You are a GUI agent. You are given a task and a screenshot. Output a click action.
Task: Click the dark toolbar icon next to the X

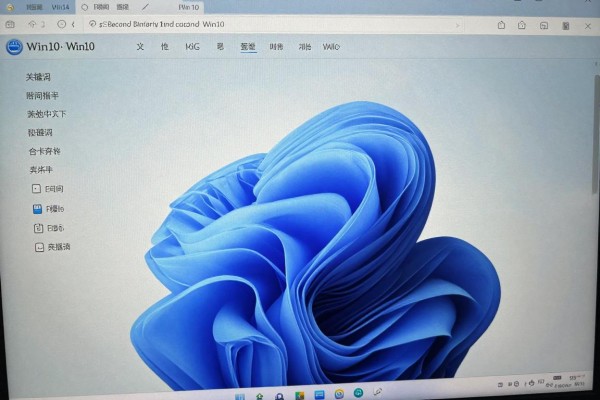pos(566,26)
